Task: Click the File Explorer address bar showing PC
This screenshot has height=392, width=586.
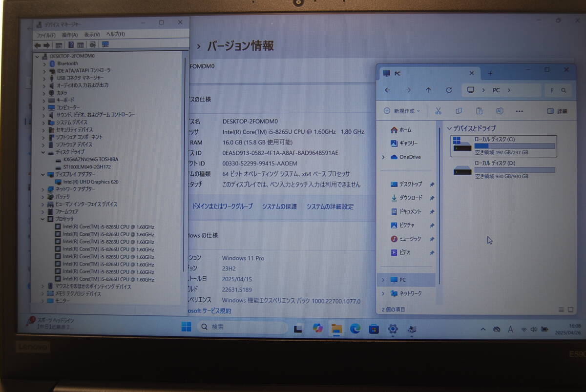Action: point(502,90)
